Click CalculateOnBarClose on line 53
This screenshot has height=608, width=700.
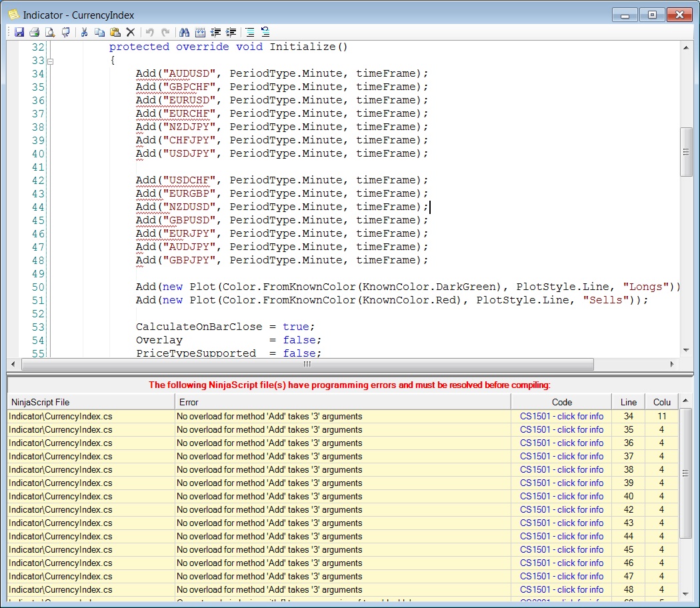tap(199, 327)
